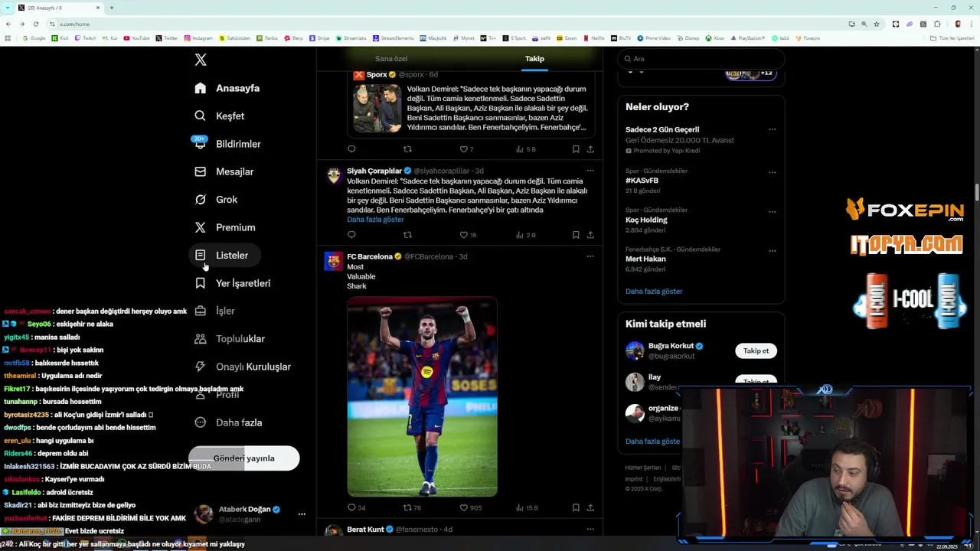Open the Siyah Çoraplılar post options menu

click(x=590, y=171)
